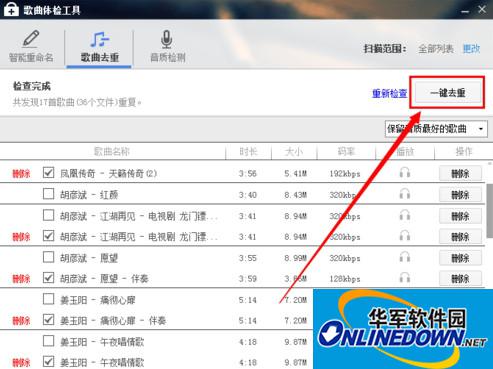Preview checked 江湖再见 row with headphone icon
493x369 pixels.
point(405,236)
